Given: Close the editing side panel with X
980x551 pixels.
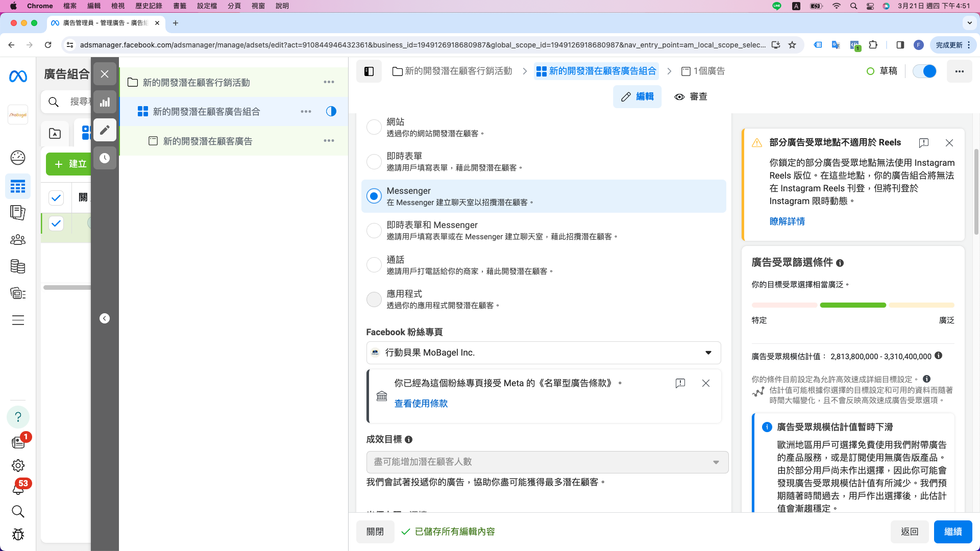Looking at the screenshot, I should coord(105,74).
